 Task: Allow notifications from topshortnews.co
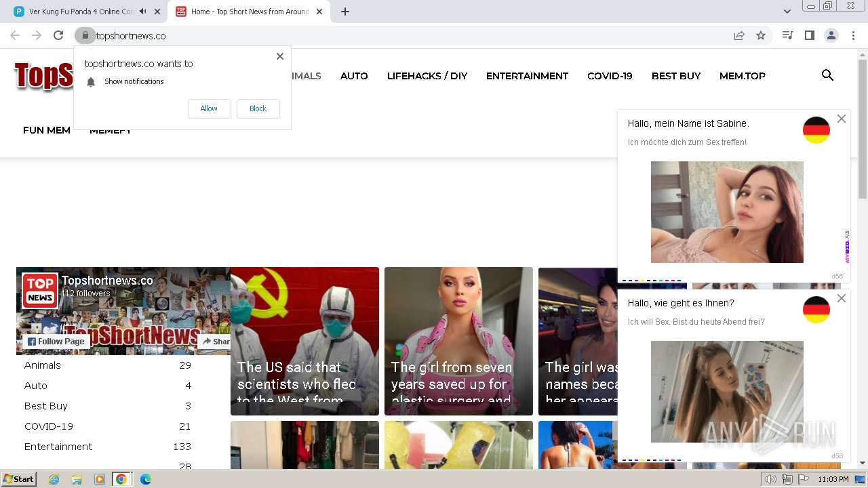coord(209,108)
